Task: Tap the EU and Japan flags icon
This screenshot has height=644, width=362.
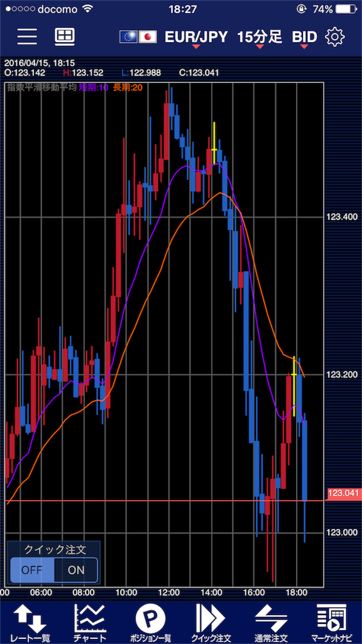Action: point(139,37)
